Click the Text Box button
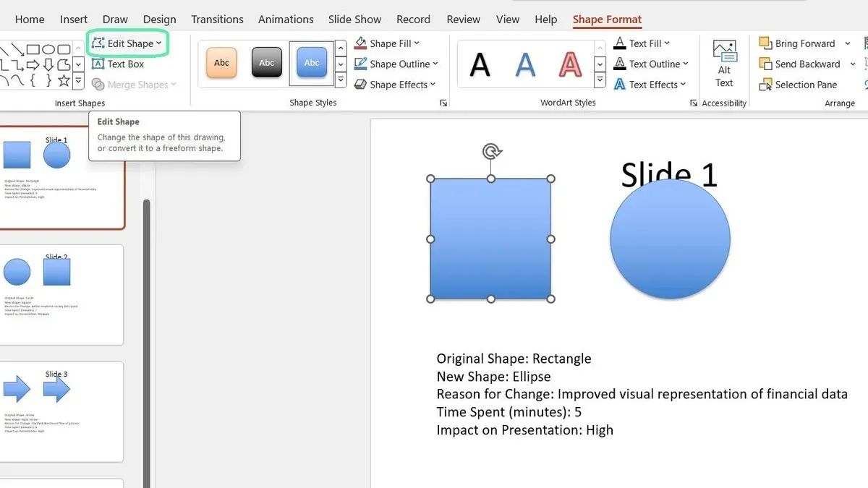868x488 pixels. pos(119,64)
